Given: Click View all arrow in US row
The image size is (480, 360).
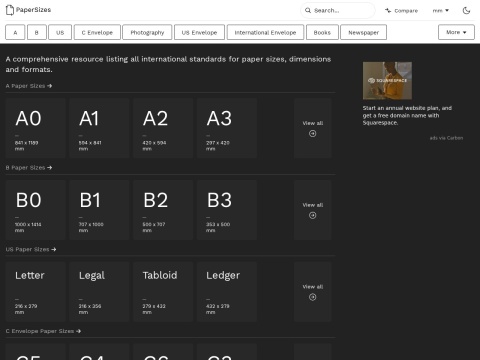Looking at the screenshot, I should click(x=313, y=297).
